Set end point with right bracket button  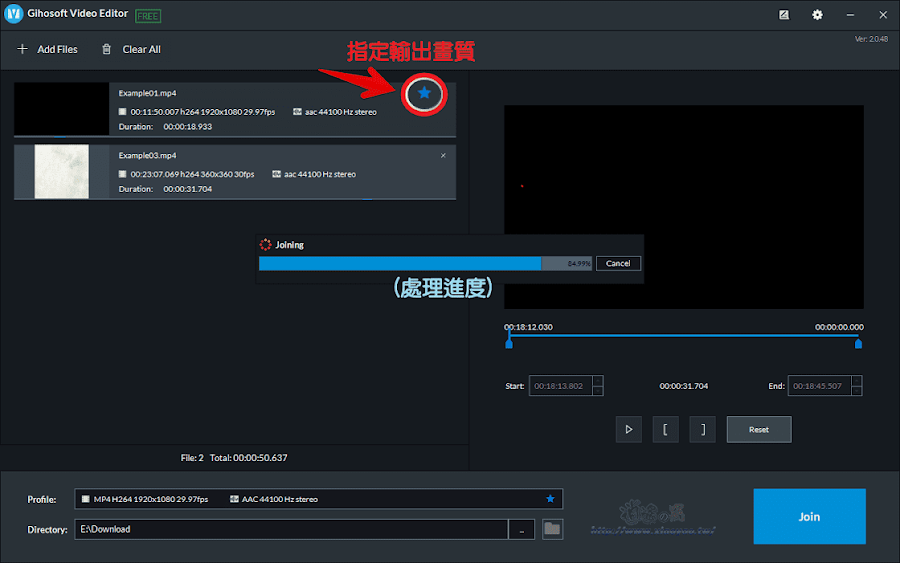703,429
